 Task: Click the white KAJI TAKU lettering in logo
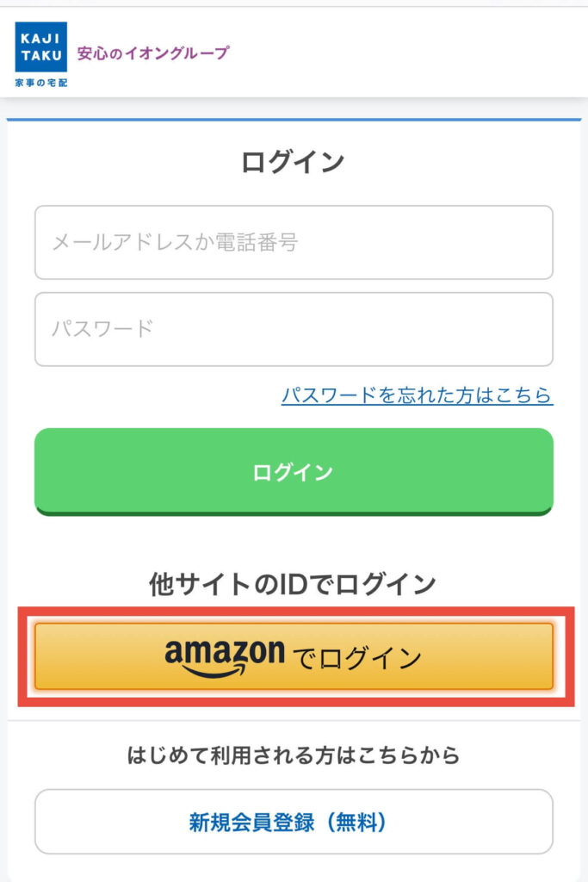tap(41, 47)
